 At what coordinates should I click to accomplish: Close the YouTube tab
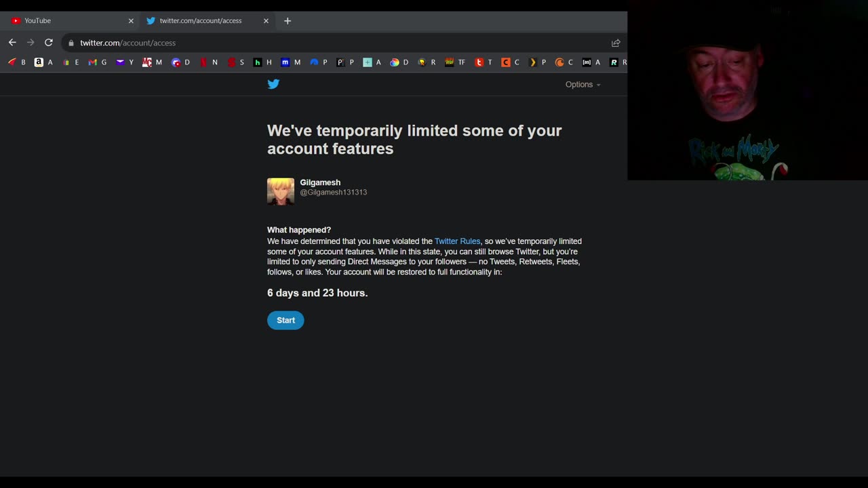[131, 21]
